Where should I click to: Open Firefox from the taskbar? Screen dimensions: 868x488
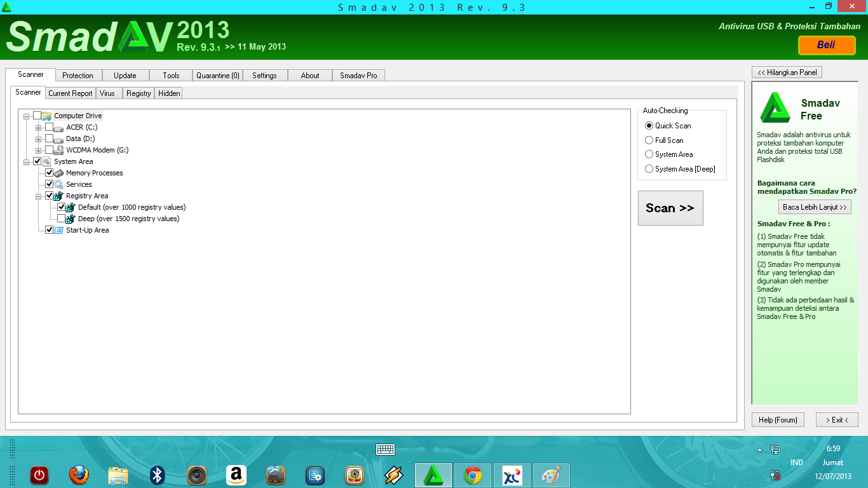[x=79, y=475]
